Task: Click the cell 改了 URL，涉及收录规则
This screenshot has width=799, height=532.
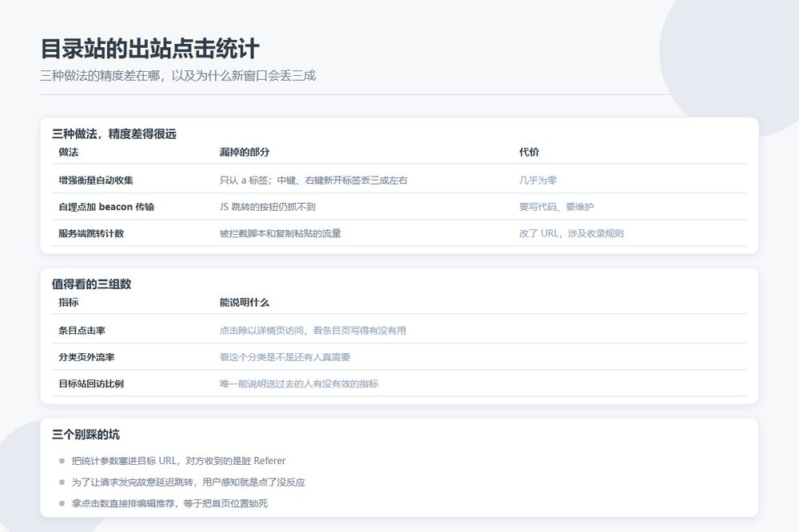Action: coord(571,233)
